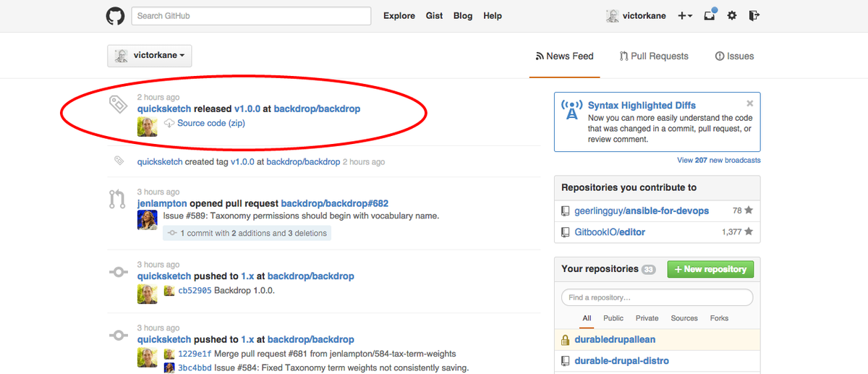868x374 pixels.
Task: Click the victorkane profile in header
Action: [636, 16]
